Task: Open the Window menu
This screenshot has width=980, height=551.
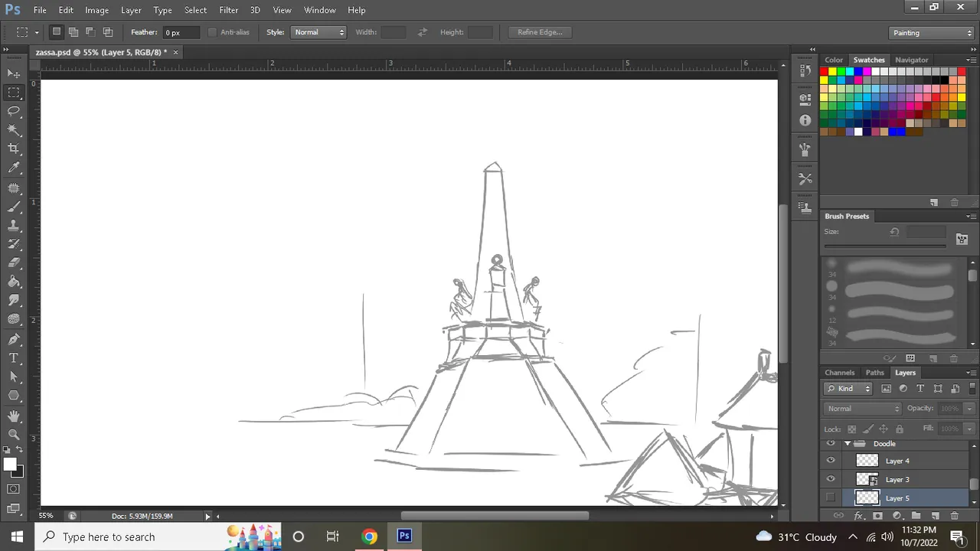Action: 320,10
